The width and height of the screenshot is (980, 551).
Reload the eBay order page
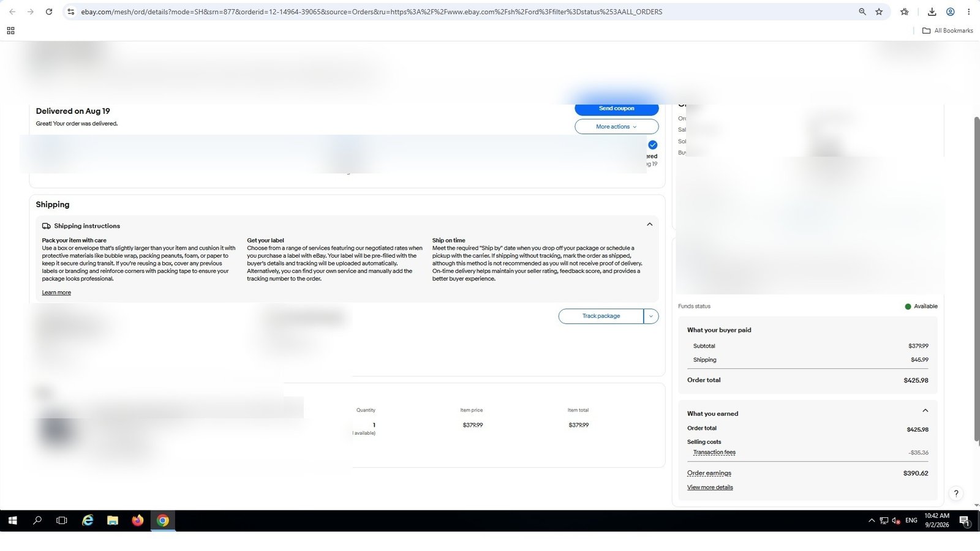click(49, 12)
